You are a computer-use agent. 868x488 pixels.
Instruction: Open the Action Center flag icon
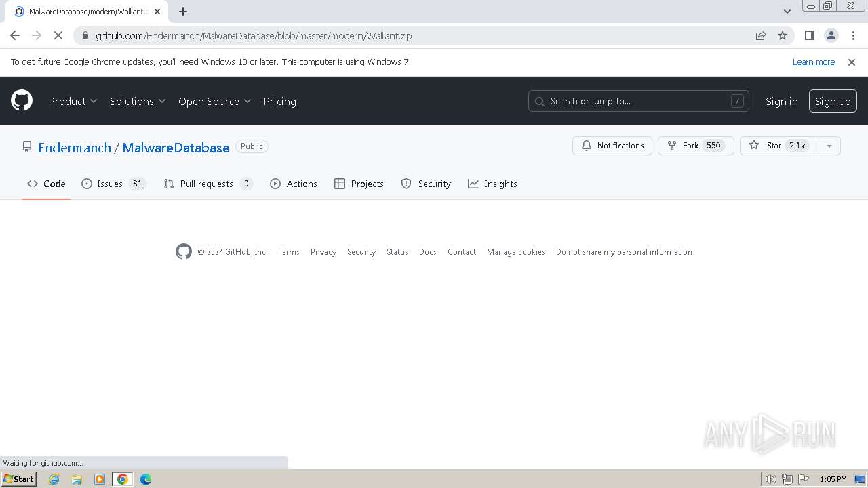pos(804,479)
